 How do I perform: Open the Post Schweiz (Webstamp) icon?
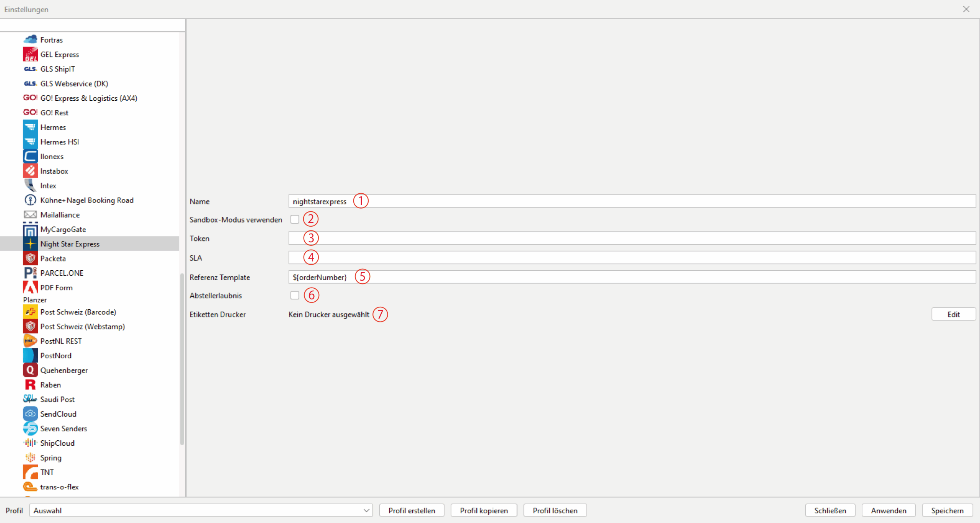[30, 327]
